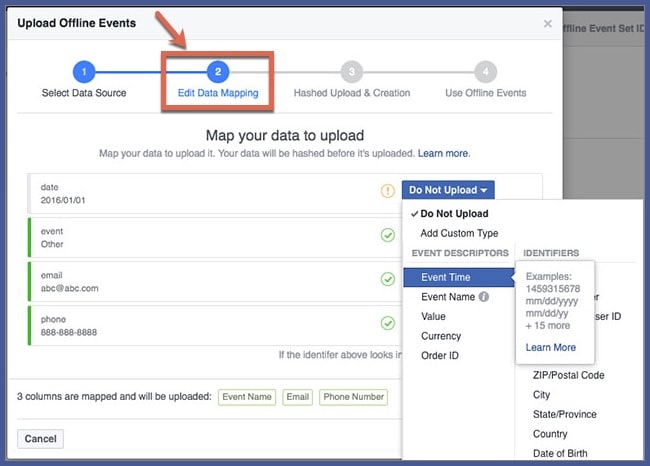Click the IDENTIFIERS section header
Viewport: 650px width, 466px height.
(551, 253)
